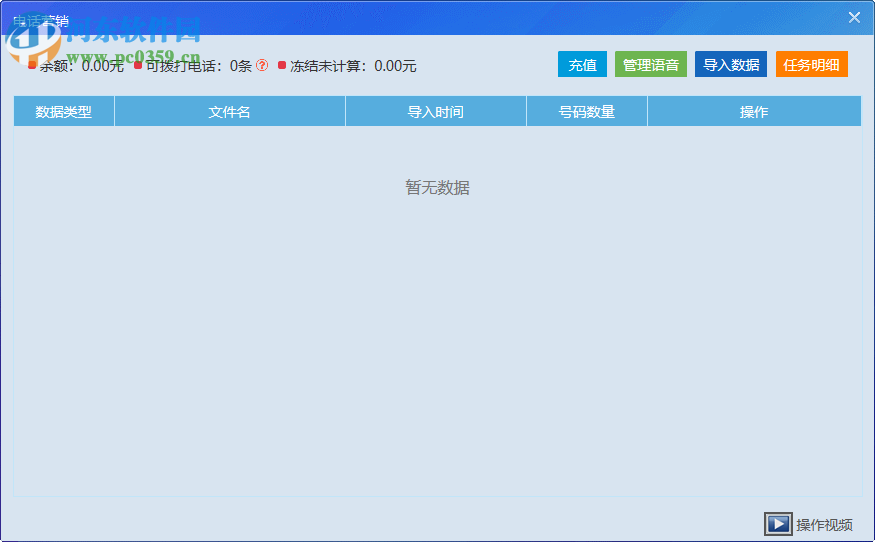Open the 操作视频 tutorial link text

coord(824,525)
